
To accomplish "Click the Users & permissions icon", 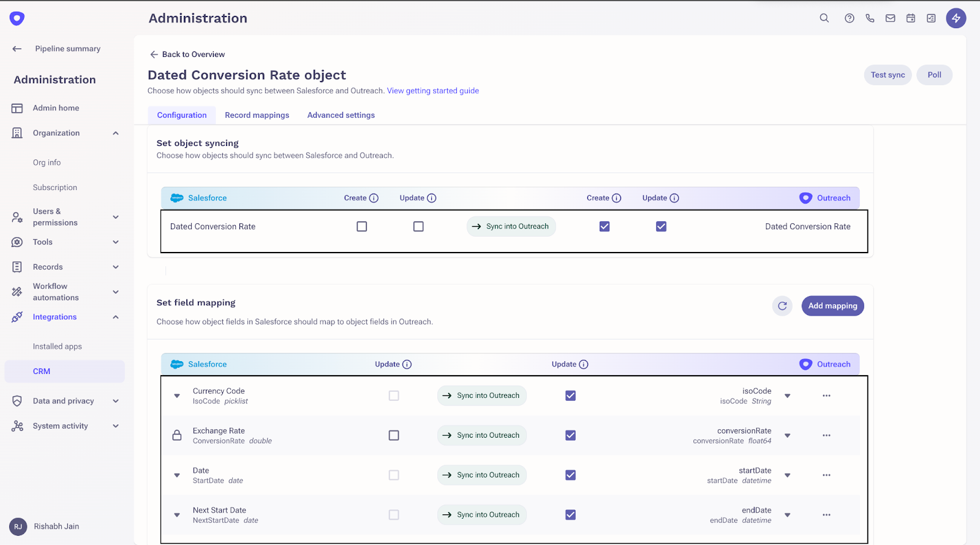I will pyautogui.click(x=17, y=217).
